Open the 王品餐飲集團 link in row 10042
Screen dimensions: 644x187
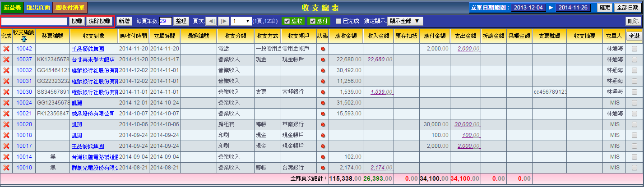tap(88, 49)
